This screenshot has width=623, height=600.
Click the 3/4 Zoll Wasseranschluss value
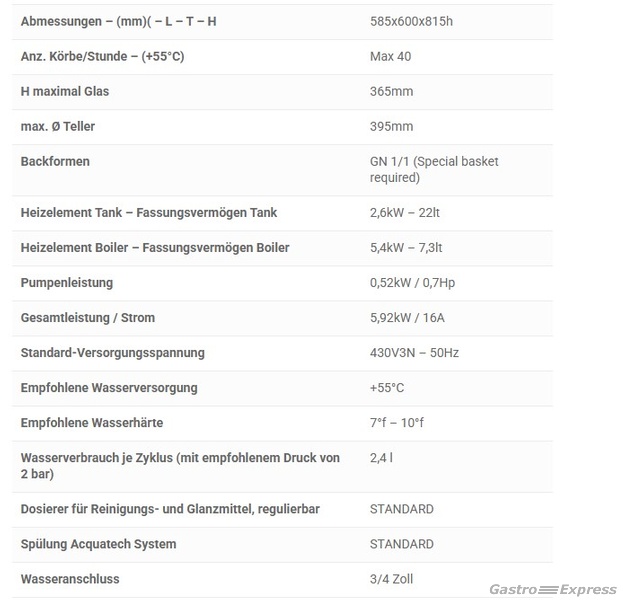pos(391,579)
